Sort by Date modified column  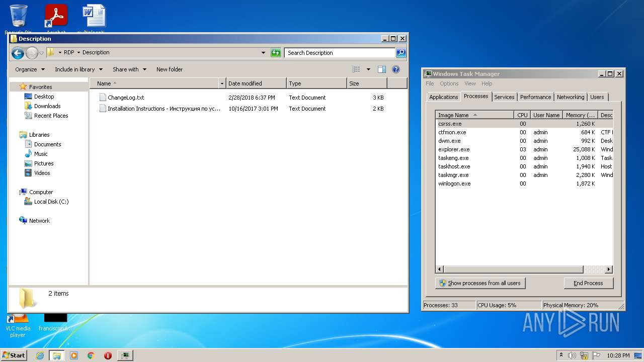(256, 83)
